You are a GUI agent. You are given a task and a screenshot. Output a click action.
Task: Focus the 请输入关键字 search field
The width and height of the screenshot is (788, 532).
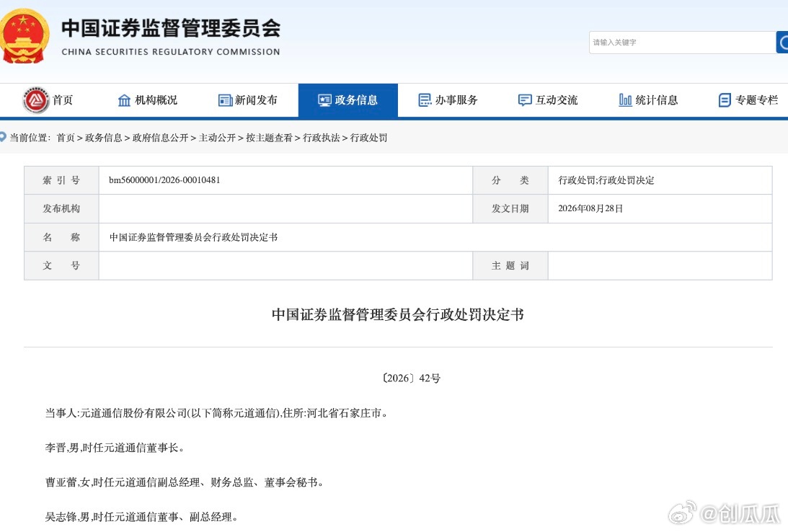(x=683, y=43)
